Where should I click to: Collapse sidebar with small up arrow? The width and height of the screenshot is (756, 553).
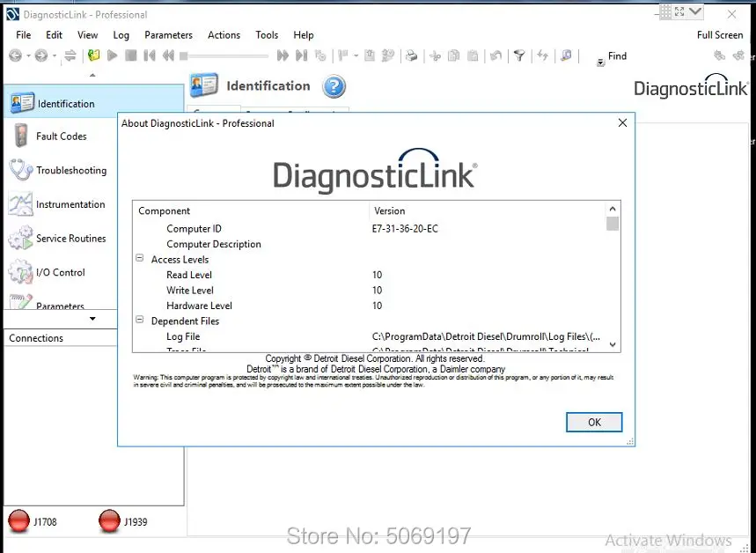point(92,75)
